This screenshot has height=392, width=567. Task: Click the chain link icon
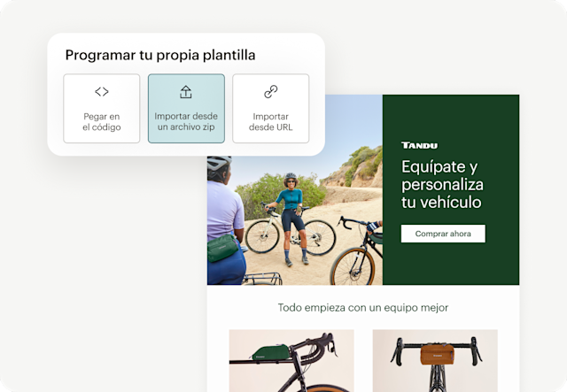point(270,92)
